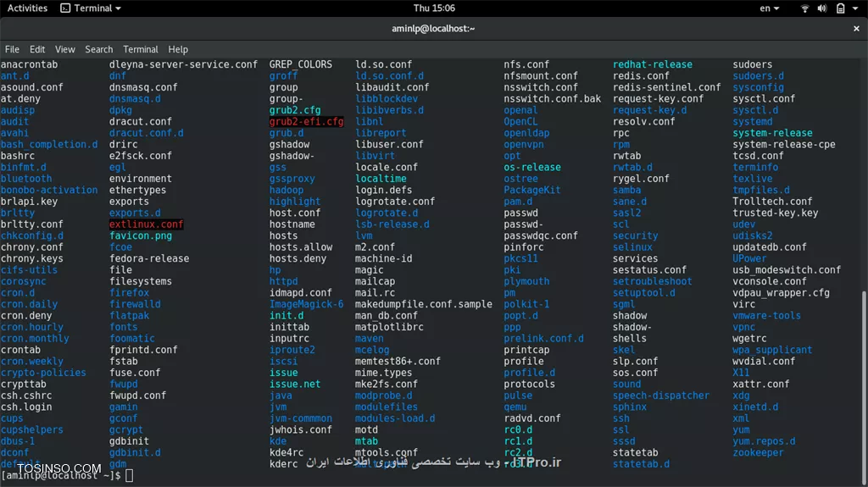Click the Wi-Fi status icon
Image resolution: width=868 pixels, height=487 pixels.
[x=805, y=8]
